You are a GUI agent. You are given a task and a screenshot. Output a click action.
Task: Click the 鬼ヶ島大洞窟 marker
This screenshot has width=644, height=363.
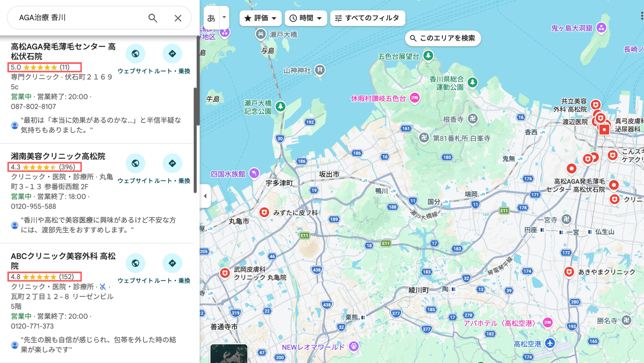pyautogui.click(x=601, y=28)
